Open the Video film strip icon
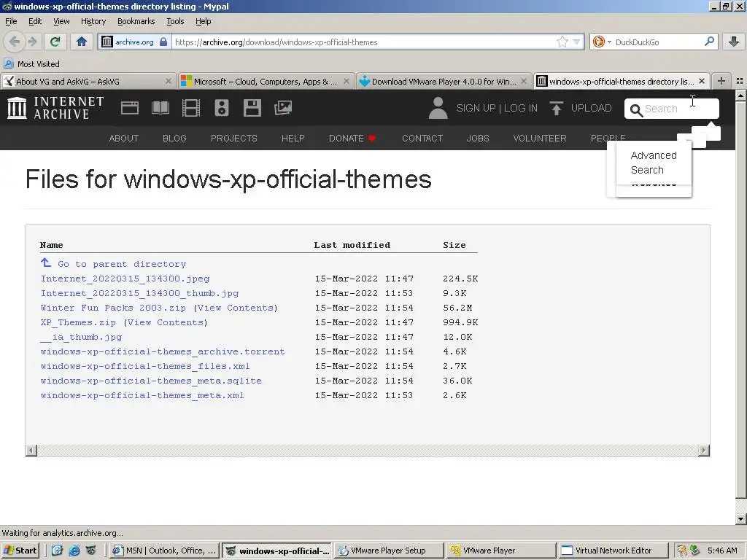Image resolution: width=747 pixels, height=560 pixels. 191,108
